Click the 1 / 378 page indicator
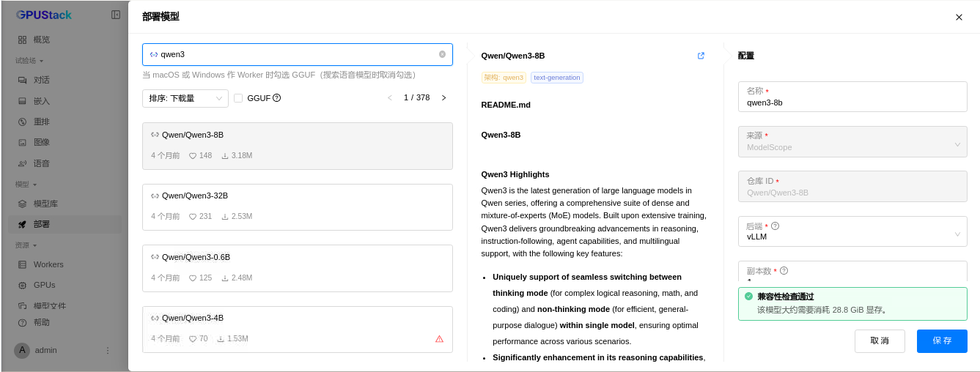The width and height of the screenshot is (980, 372). pyautogui.click(x=417, y=98)
